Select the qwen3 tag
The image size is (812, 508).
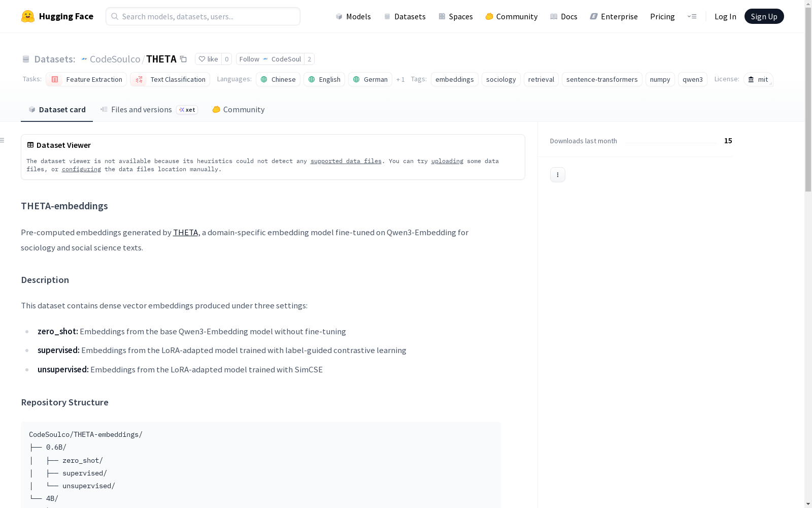(x=693, y=79)
